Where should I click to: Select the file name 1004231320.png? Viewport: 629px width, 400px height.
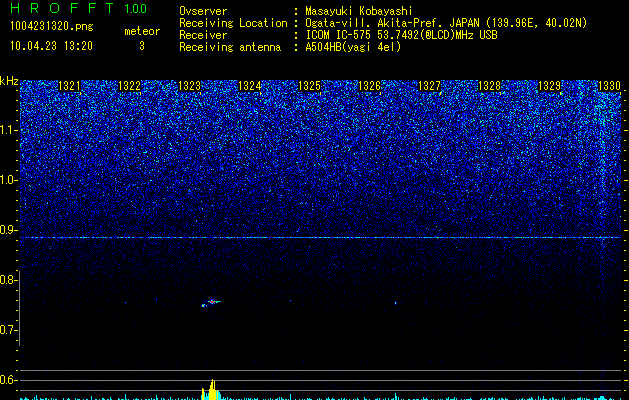point(52,26)
